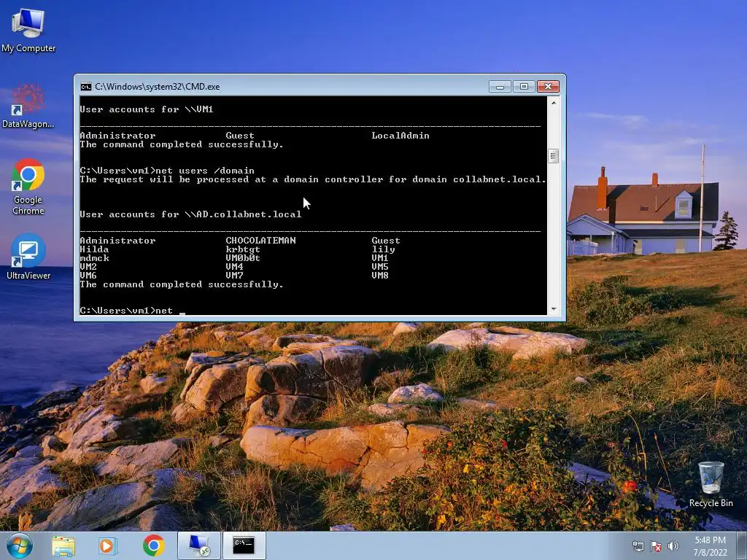Screen dimensions: 747x560
Task: Click the CMD vertical scrollbar thumb
Action: point(554,156)
